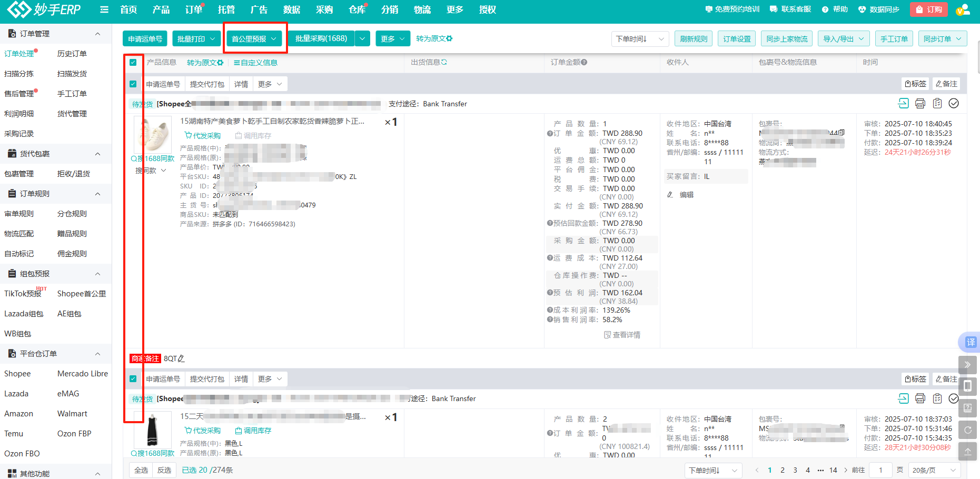Image resolution: width=980 pixels, height=479 pixels.
Task: Click the 同步上家物流 button
Action: (787, 38)
